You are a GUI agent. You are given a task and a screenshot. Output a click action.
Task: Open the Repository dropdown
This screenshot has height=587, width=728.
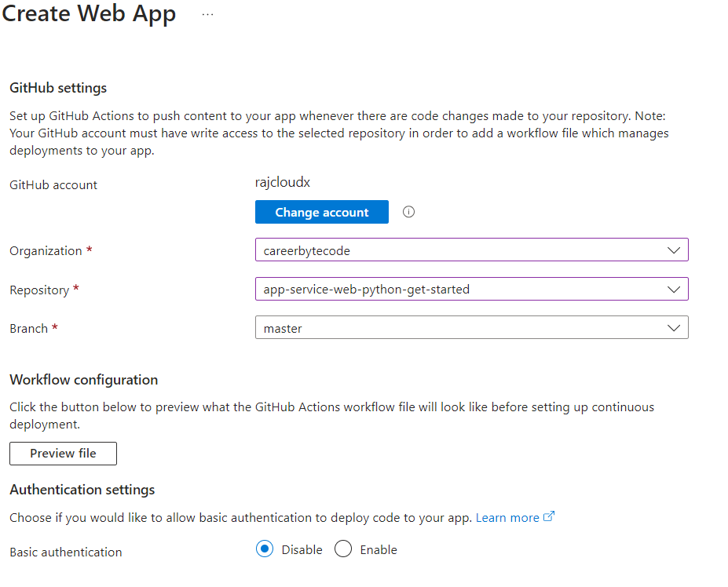(471, 289)
